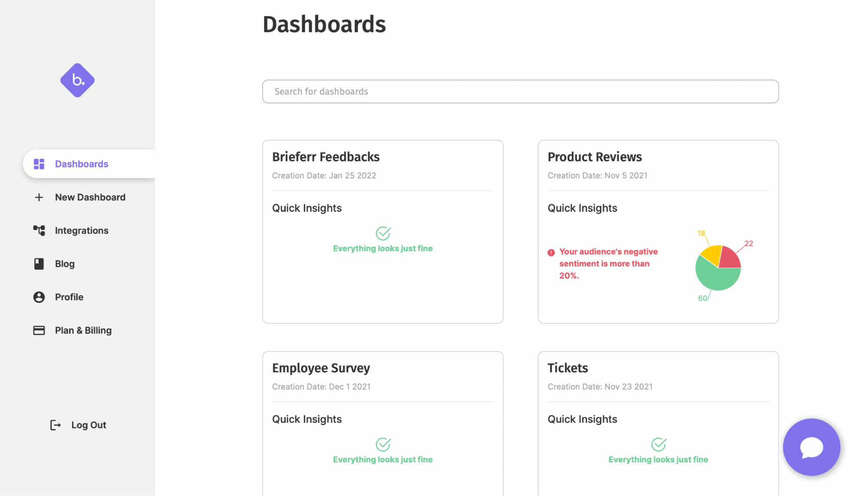Click the Log Out arrow icon
This screenshot has width=868, height=496.
pyautogui.click(x=56, y=425)
